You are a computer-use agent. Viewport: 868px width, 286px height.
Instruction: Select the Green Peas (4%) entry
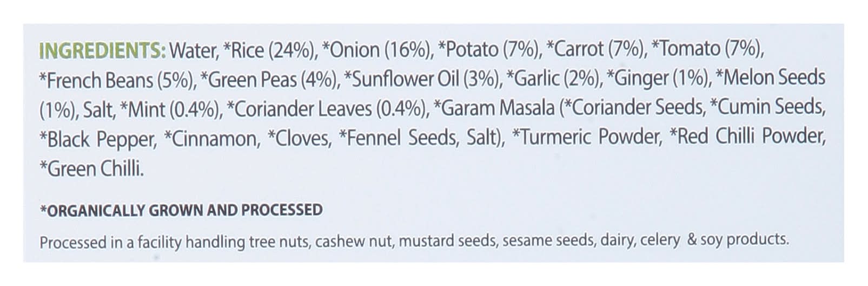coord(269,81)
